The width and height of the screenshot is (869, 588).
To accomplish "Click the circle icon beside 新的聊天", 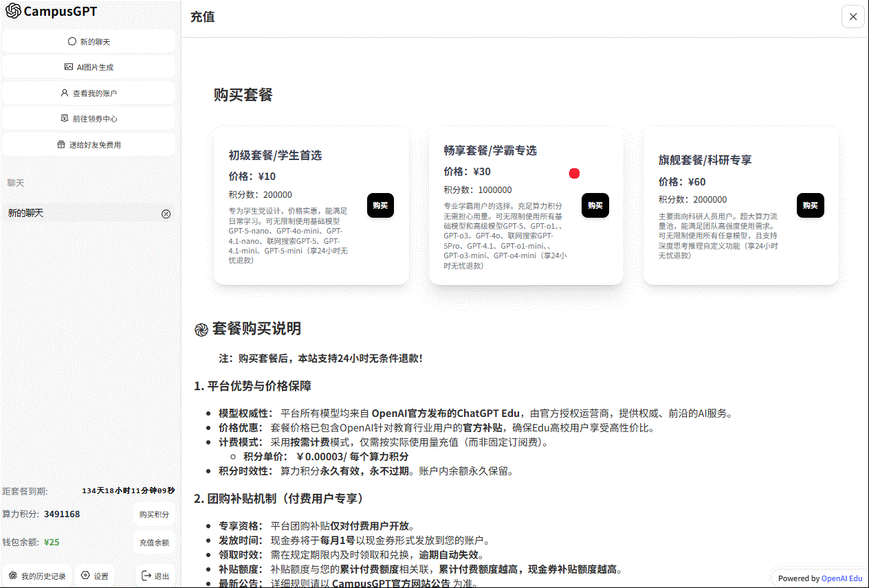I will coord(72,41).
